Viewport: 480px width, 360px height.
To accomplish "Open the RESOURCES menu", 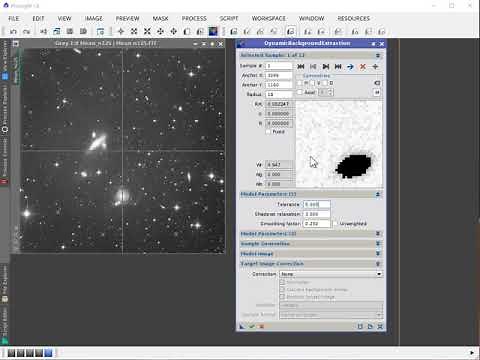I will pos(353,18).
